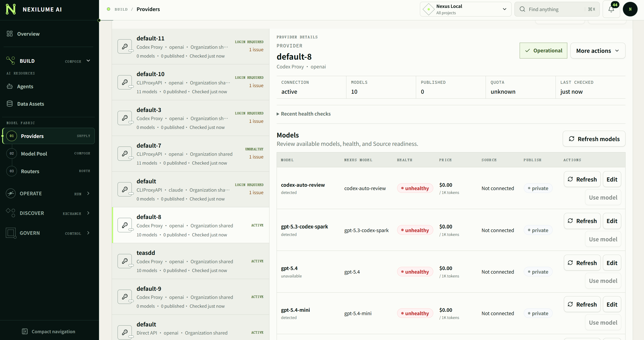Click the Overview grid icon
644x340 pixels.
click(9, 34)
